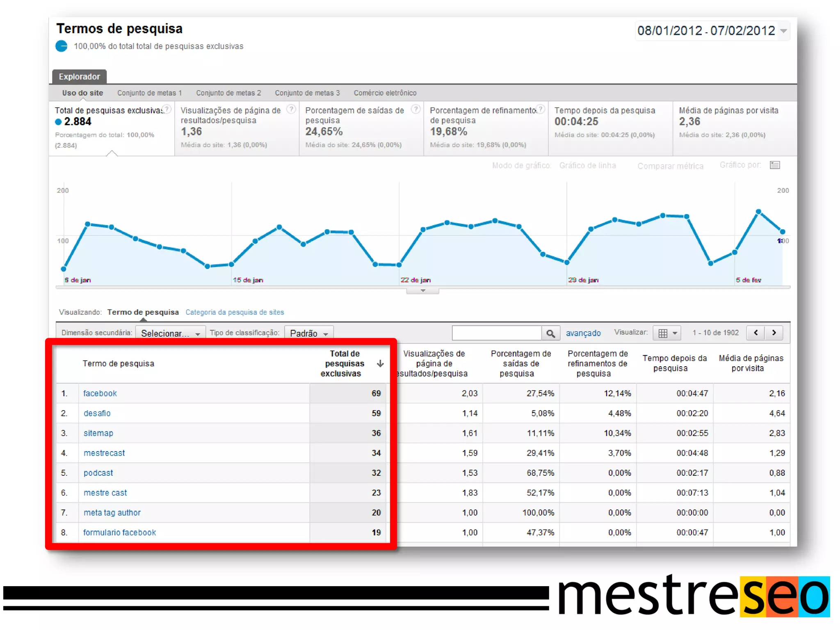Screen dimensions: 840x630
Task: Click the search magnifier icon
Action: tap(550, 333)
